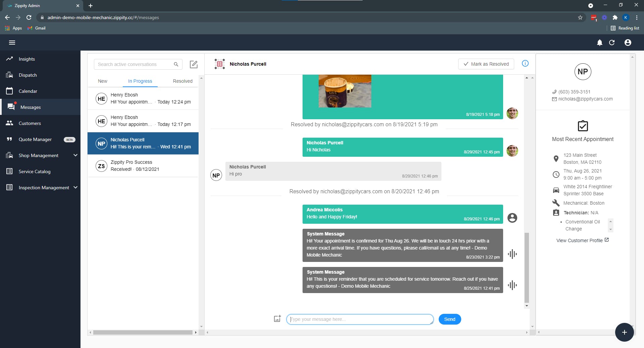The image size is (644, 348).
Task: Click the nicholas@zippitycars.com email
Action: (x=585, y=99)
